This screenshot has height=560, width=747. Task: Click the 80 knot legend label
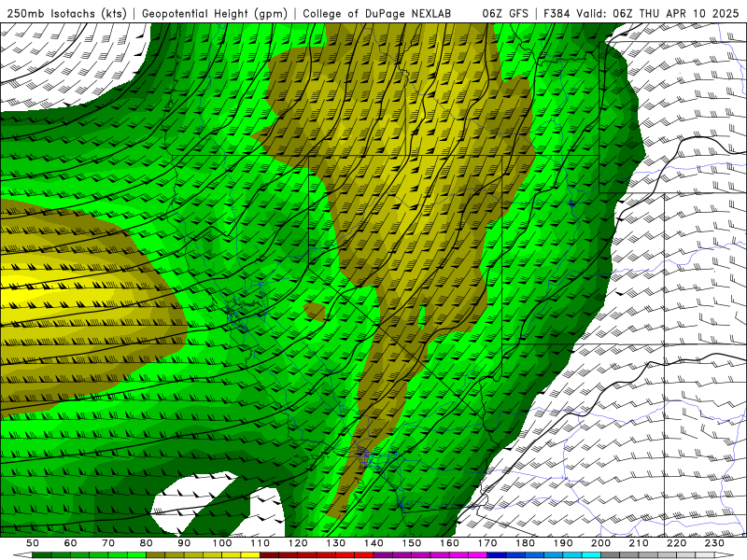147,543
